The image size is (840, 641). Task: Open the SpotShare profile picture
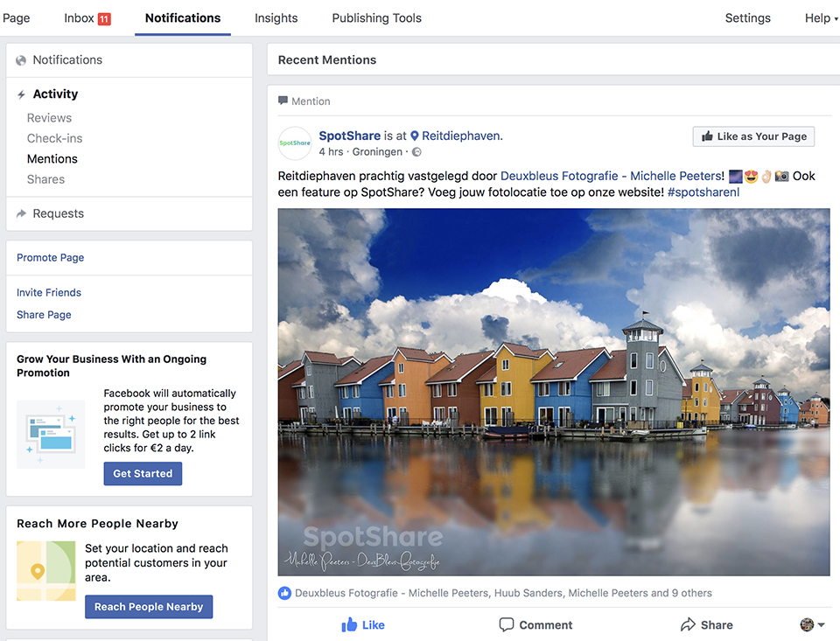coord(295,143)
